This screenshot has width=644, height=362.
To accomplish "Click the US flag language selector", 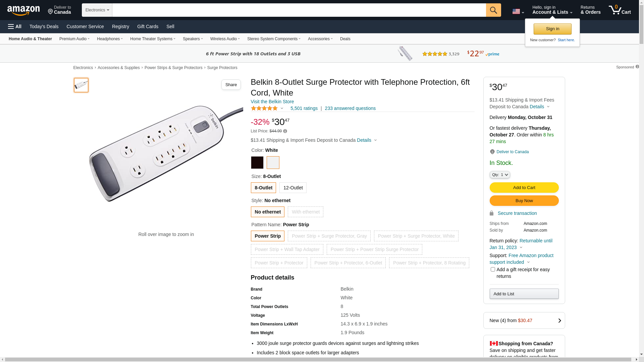I will pos(518,12).
